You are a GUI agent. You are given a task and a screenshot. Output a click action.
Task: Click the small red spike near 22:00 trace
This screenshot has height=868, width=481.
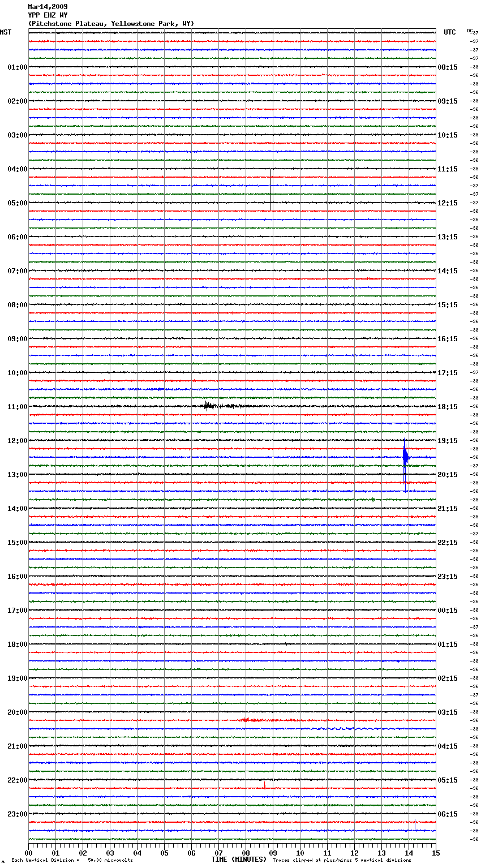coord(264,785)
